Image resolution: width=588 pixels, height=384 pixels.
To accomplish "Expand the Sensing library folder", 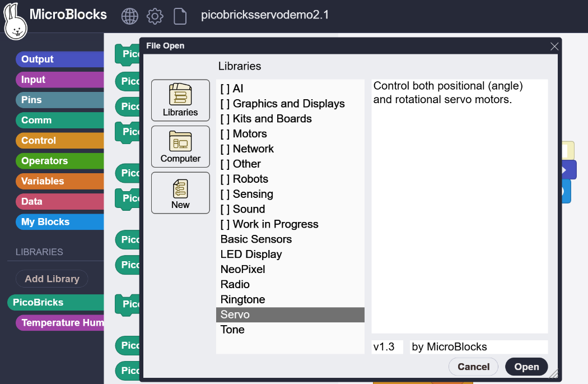I will click(290, 194).
